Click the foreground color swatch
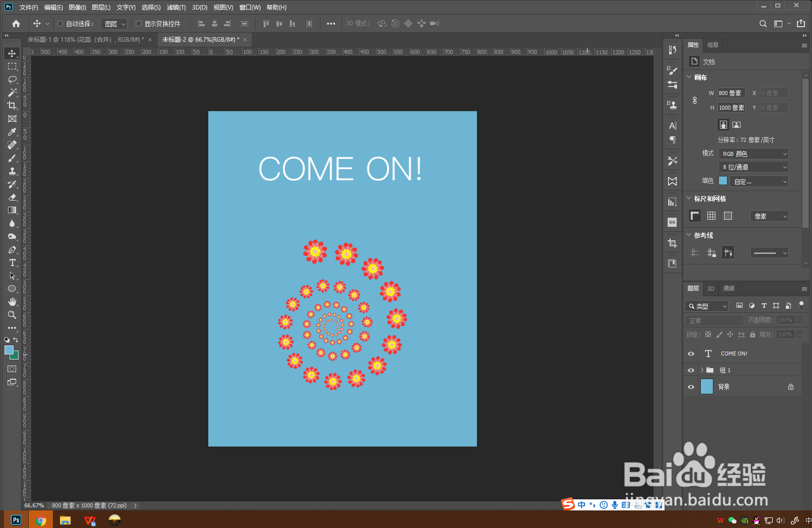The width and height of the screenshot is (812, 528). pyautogui.click(x=9, y=350)
